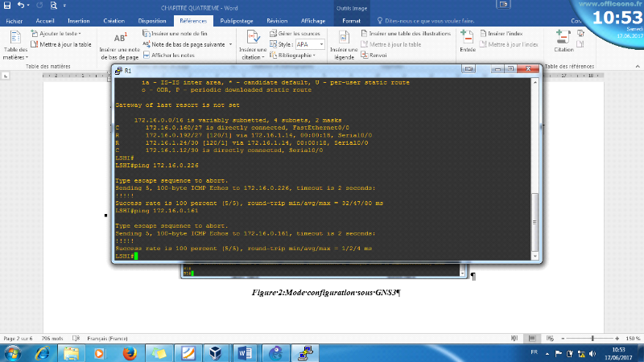
Task: Open Firefox from the taskbar
Action: [129, 352]
